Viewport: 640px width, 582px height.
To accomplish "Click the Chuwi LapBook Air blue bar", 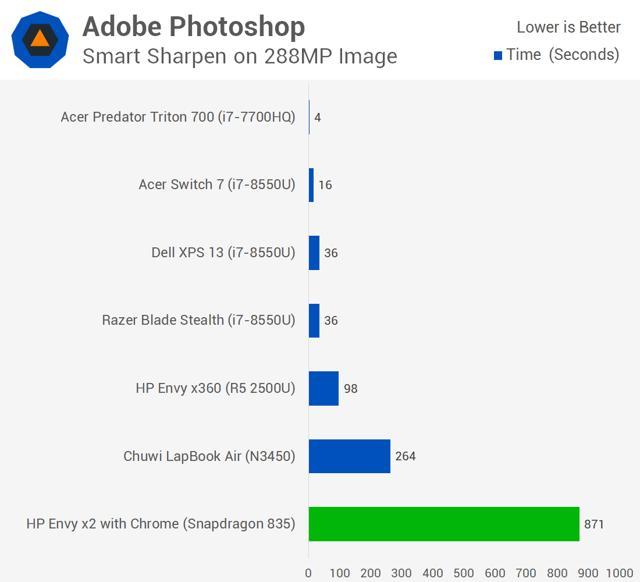I will pos(349,456).
